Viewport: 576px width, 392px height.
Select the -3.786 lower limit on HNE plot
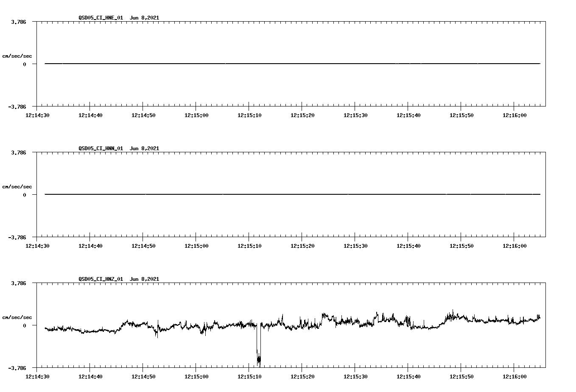point(17,106)
